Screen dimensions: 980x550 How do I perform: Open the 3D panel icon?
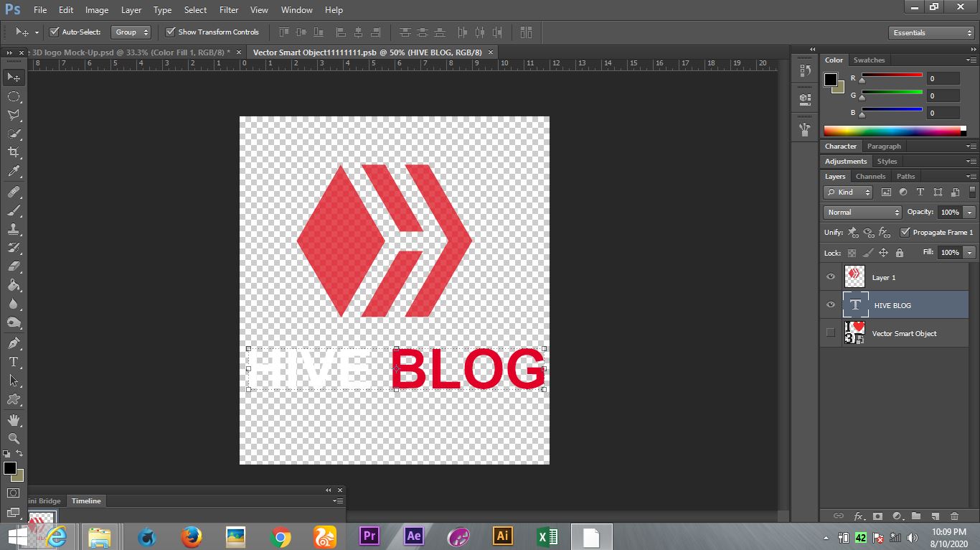click(804, 99)
